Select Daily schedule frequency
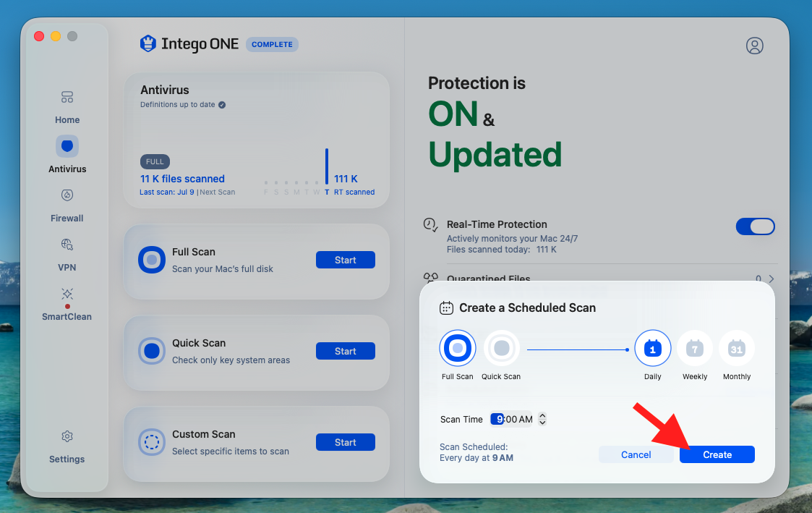This screenshot has height=513, width=812. click(652, 348)
